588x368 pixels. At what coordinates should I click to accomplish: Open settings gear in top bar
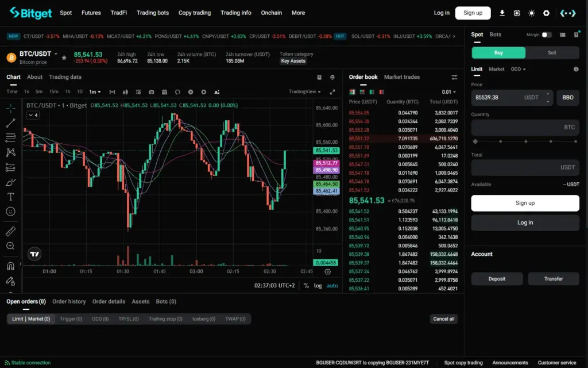pyautogui.click(x=546, y=13)
